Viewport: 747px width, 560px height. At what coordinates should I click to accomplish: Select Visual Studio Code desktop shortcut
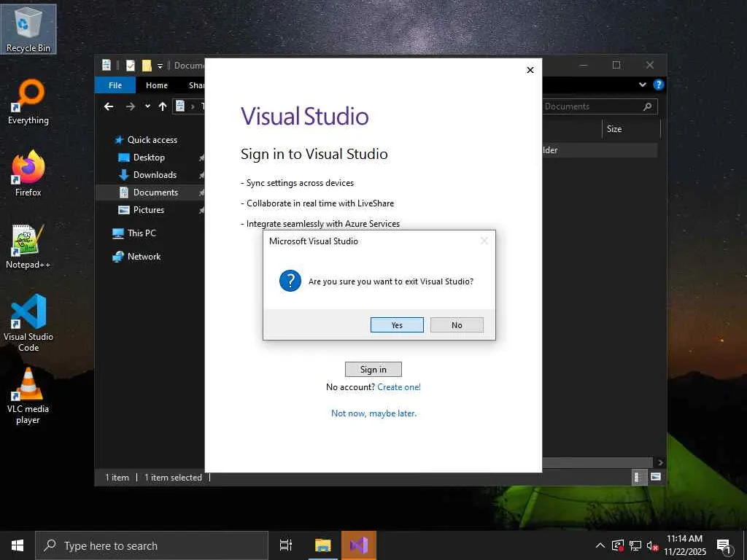coord(28,323)
